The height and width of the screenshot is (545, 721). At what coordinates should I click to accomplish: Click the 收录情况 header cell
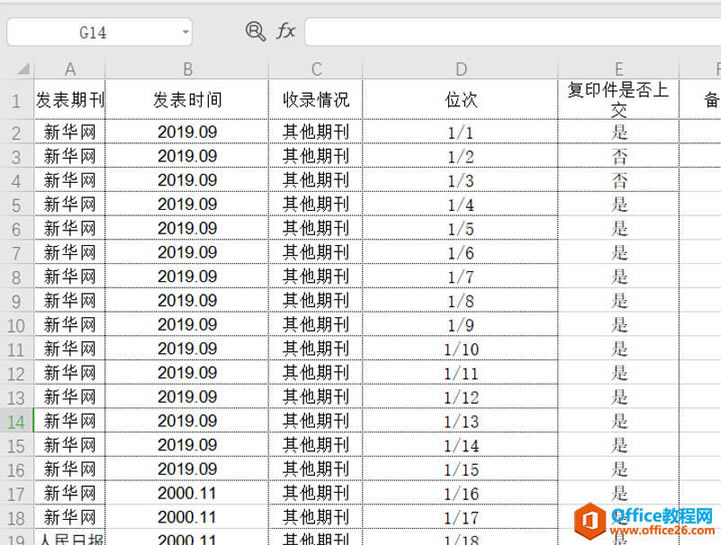tap(315, 100)
